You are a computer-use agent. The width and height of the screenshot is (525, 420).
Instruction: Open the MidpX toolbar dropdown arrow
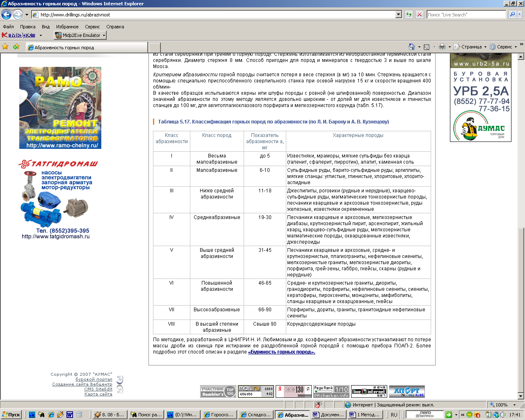coord(41,36)
